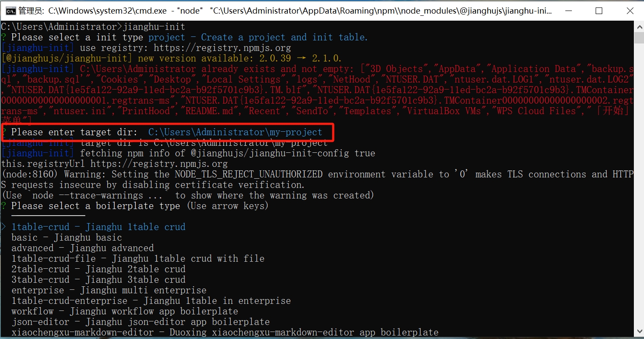The height and width of the screenshot is (339, 644).
Task: Choose advanced - Jianghu advanced boilerplate
Action: click(83, 248)
